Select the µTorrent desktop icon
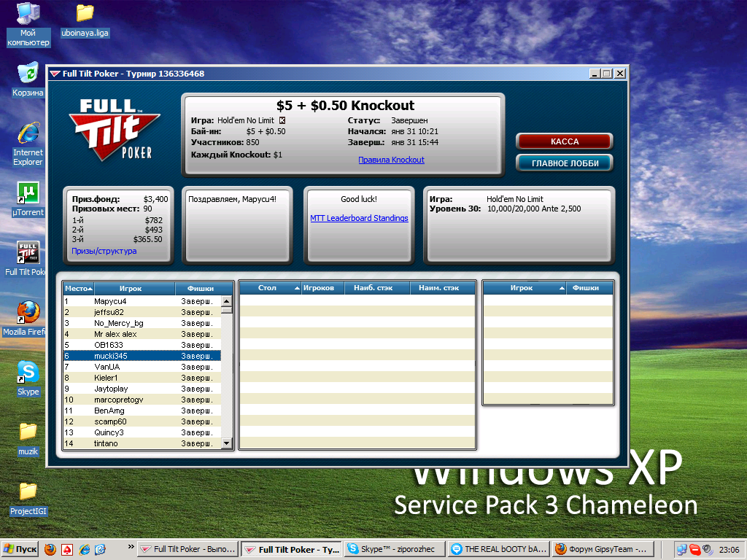747x560 pixels. (x=28, y=199)
